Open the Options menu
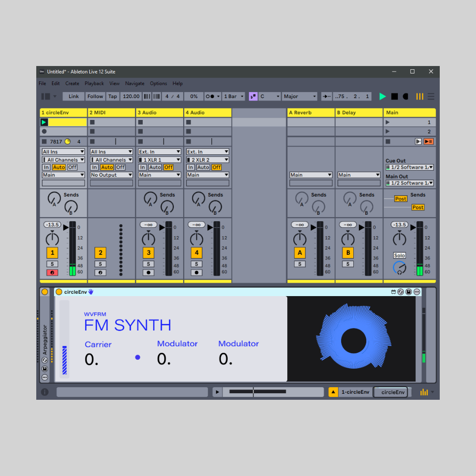The width and height of the screenshot is (476, 476). [158, 84]
